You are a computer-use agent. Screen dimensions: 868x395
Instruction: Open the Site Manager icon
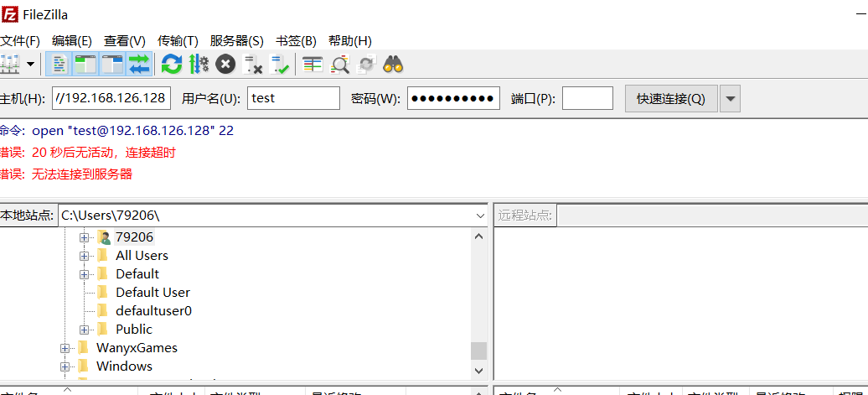coord(9,65)
